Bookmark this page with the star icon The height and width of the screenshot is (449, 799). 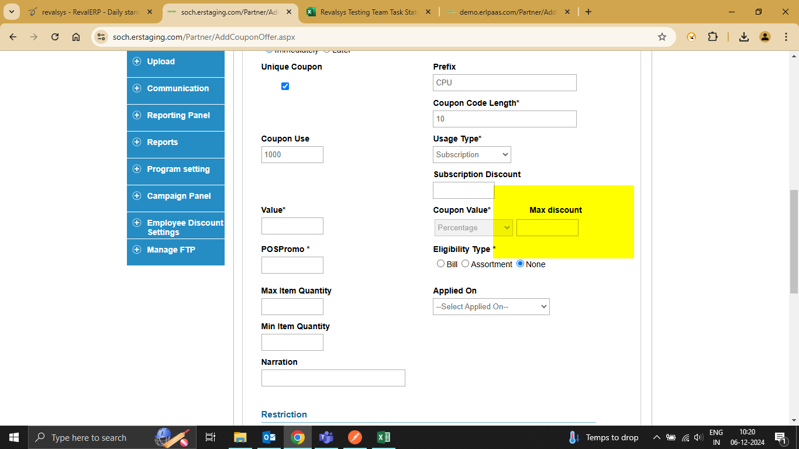(662, 37)
